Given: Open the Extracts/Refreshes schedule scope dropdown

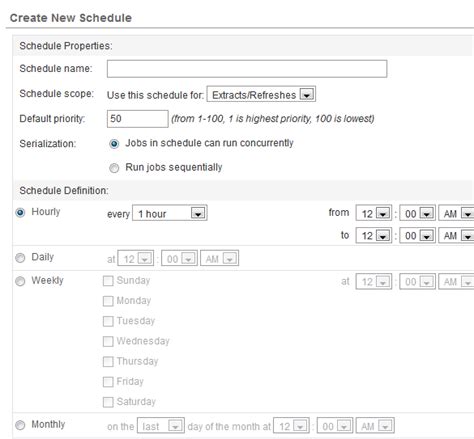Looking at the screenshot, I should point(261,94).
